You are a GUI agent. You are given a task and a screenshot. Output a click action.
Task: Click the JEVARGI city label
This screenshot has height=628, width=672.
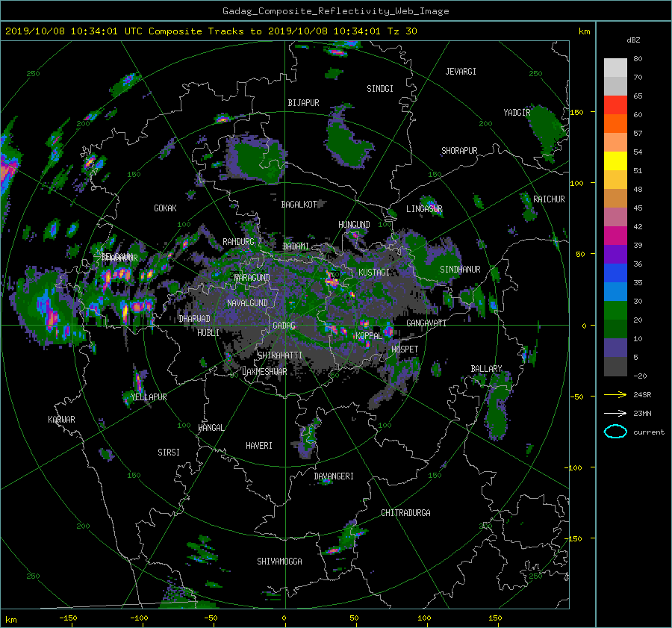[x=461, y=72]
